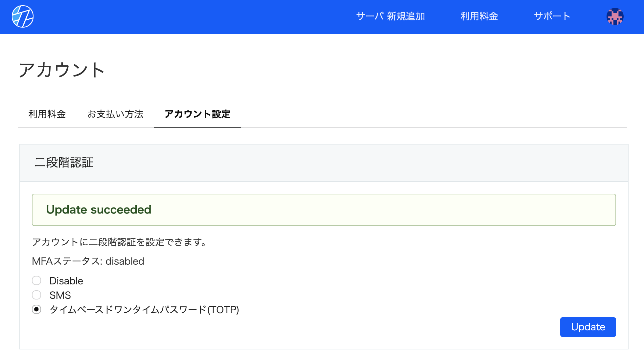This screenshot has width=644, height=355.
Task: Click the MFAステータス: disabled text
Action: point(88,261)
